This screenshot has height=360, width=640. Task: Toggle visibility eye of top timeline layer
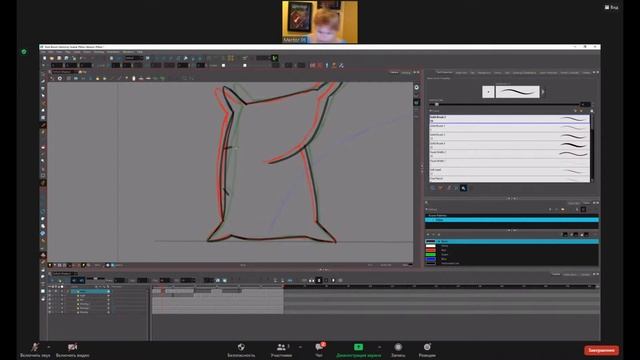tap(50, 291)
